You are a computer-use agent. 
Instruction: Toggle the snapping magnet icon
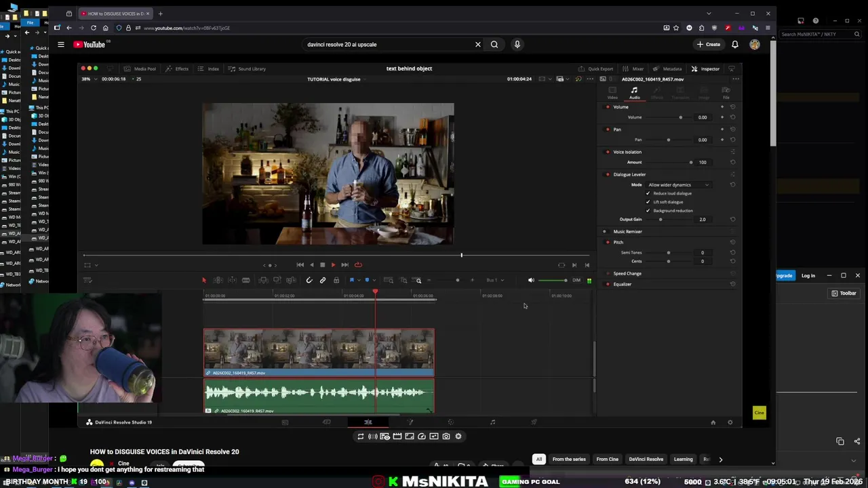click(309, 280)
